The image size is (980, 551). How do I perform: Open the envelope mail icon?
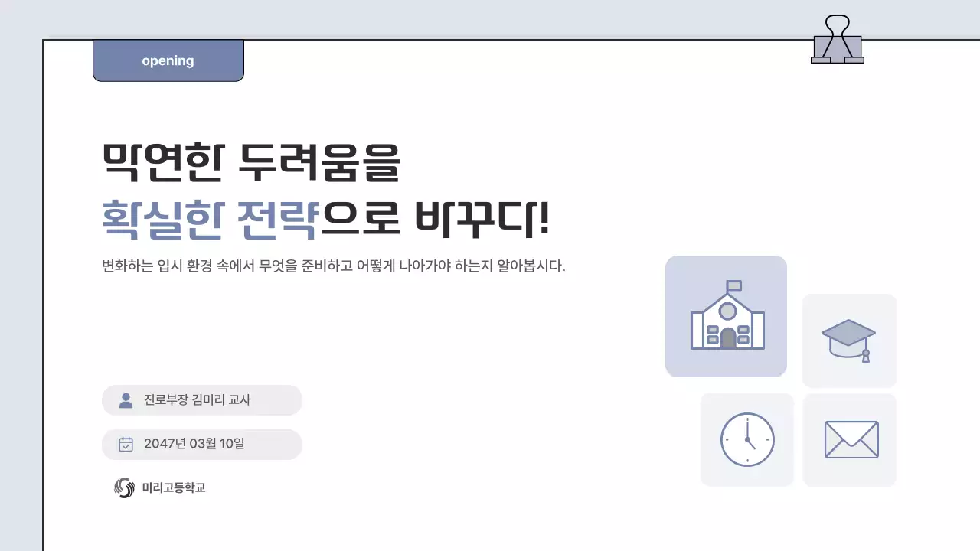850,439
